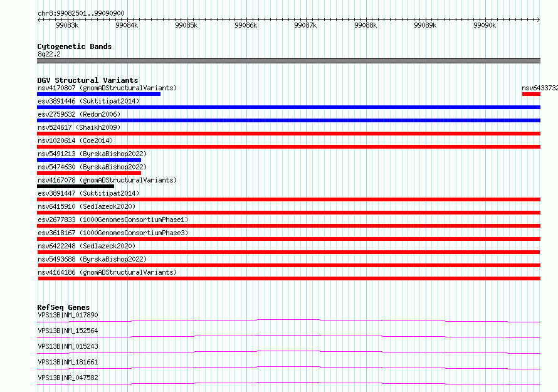558x392 pixels.
Task: Click the blue esv3891446 variant bar
Action: click(288, 107)
